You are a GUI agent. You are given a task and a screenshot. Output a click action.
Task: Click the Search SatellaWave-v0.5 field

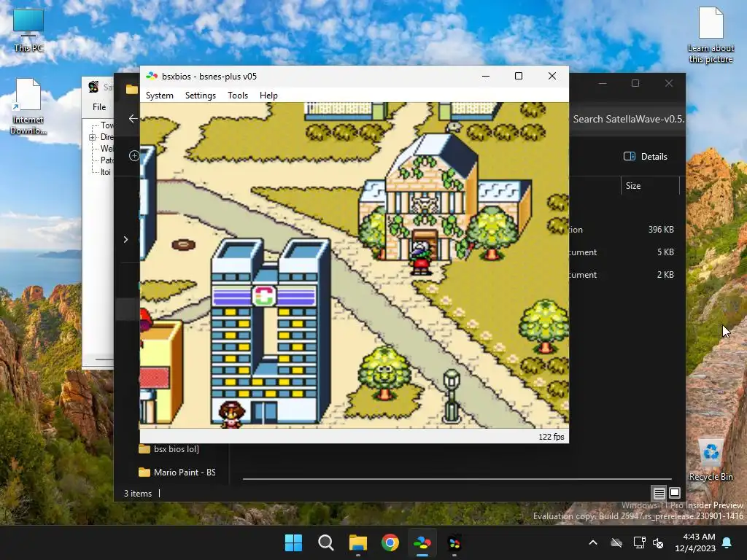coord(627,119)
